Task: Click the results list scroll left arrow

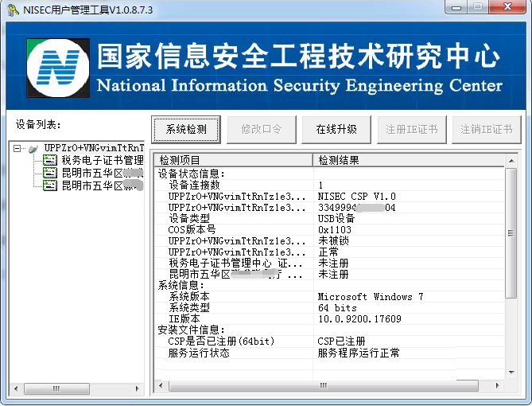Action: click(161, 385)
